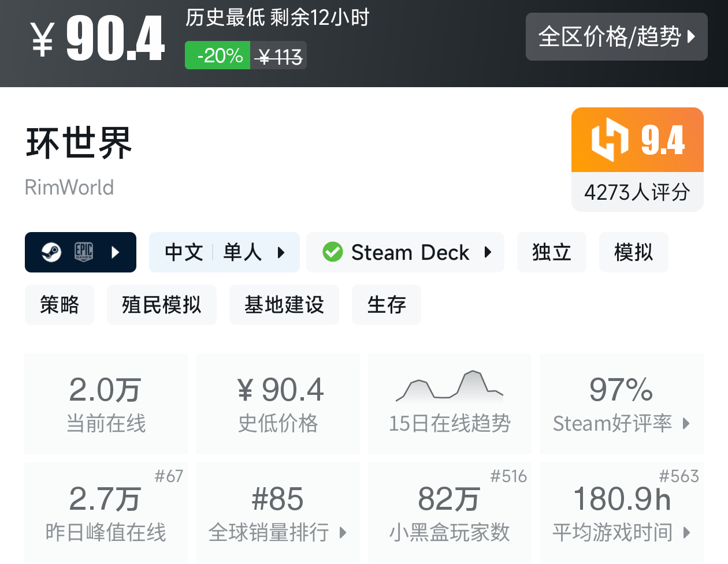Click the -20% discount badge
Screen dimensions: 728x564
pyautogui.click(x=218, y=56)
